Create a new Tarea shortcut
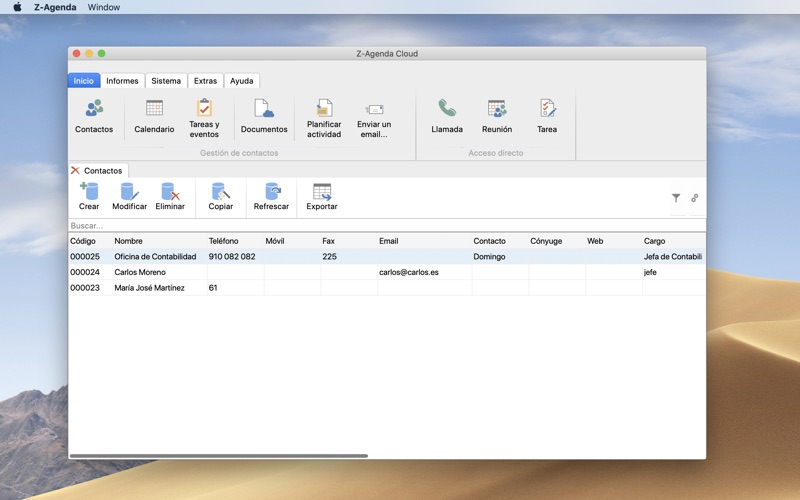Image resolution: width=800 pixels, height=500 pixels. 547,116
